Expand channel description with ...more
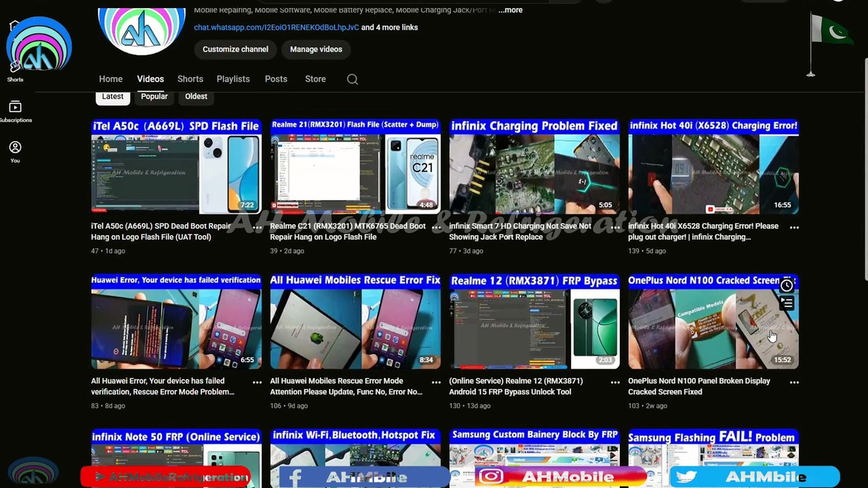868x488 pixels. click(510, 10)
